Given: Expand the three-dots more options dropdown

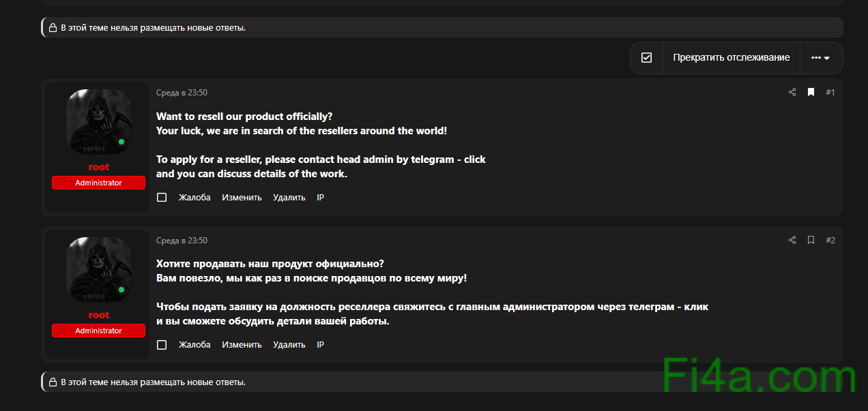Looking at the screenshot, I should pyautogui.click(x=820, y=58).
